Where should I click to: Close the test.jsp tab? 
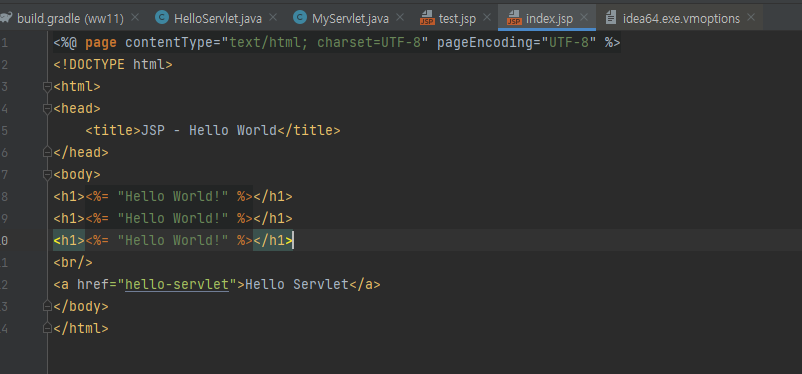(487, 17)
